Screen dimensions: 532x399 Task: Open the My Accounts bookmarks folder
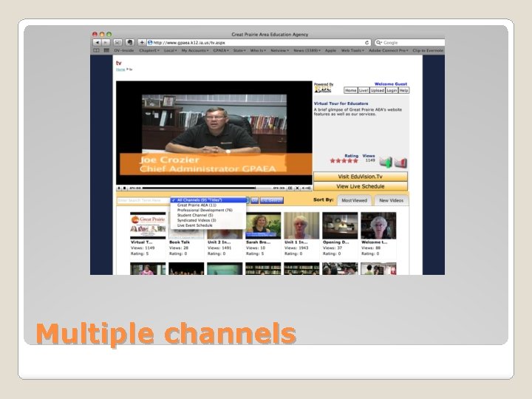[x=195, y=50]
